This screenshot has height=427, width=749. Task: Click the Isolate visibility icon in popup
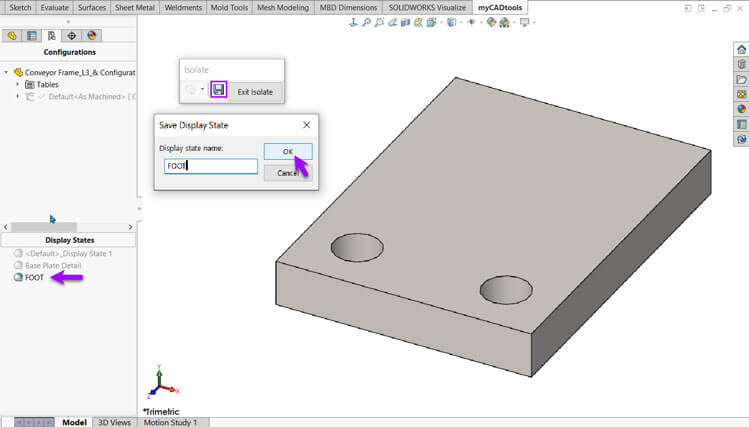(191, 90)
